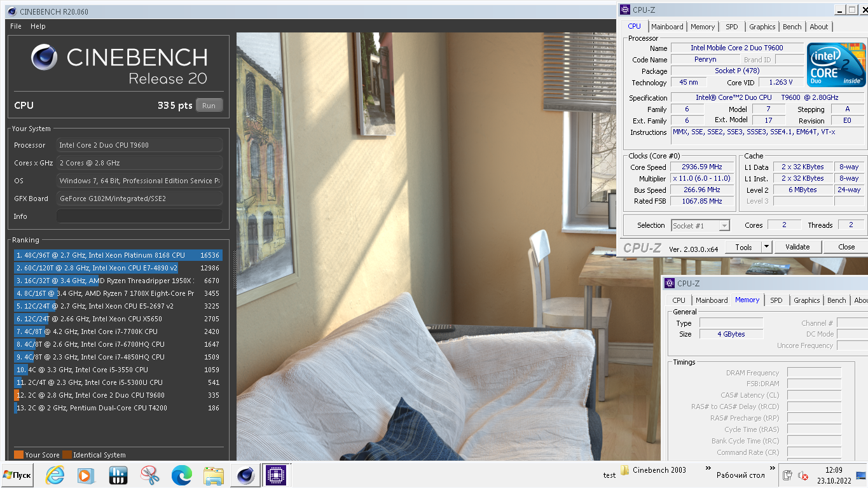Run the CPU benchmark in Cinebench

tap(209, 106)
